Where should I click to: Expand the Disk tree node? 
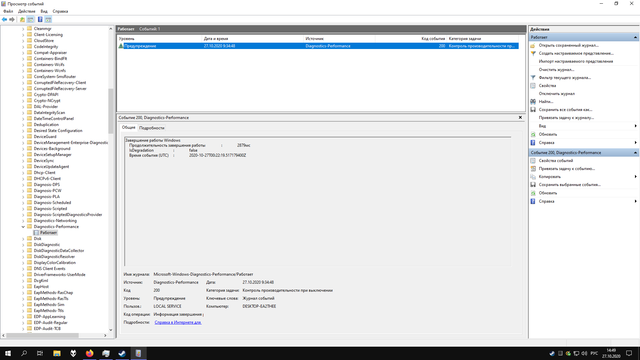pyautogui.click(x=23, y=239)
